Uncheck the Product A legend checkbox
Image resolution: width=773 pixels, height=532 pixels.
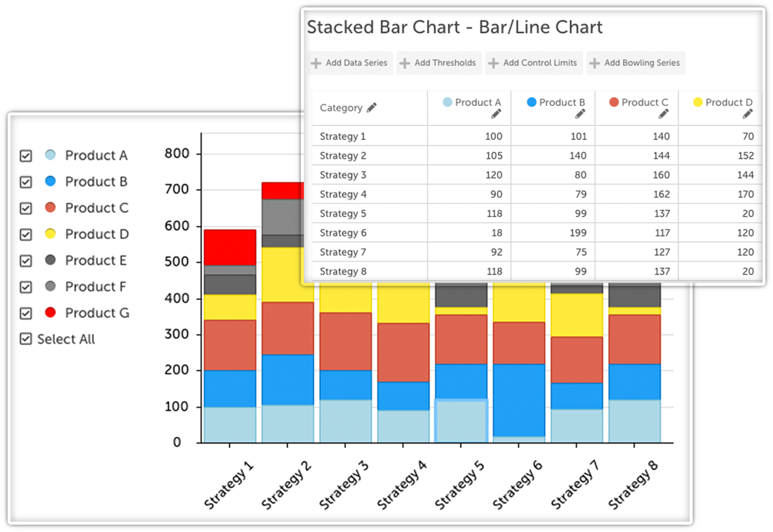pyautogui.click(x=26, y=156)
